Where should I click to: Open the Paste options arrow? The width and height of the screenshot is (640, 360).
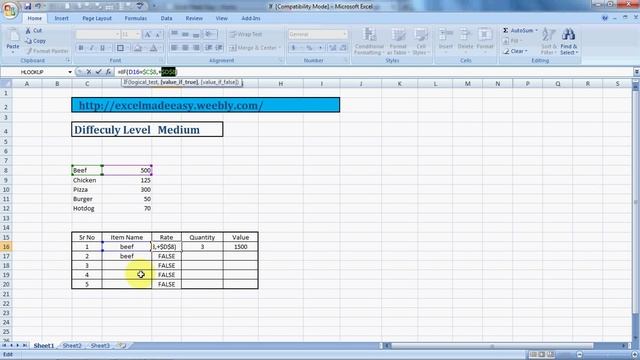coord(13,51)
